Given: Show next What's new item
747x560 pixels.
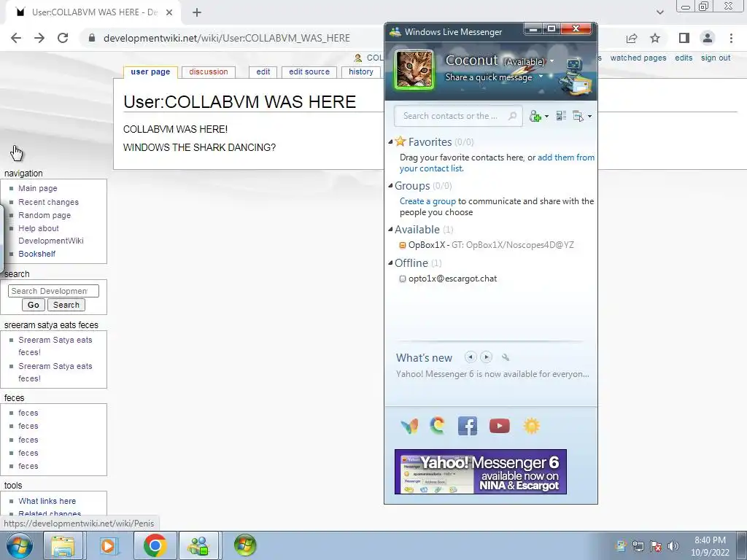Looking at the screenshot, I should point(486,357).
